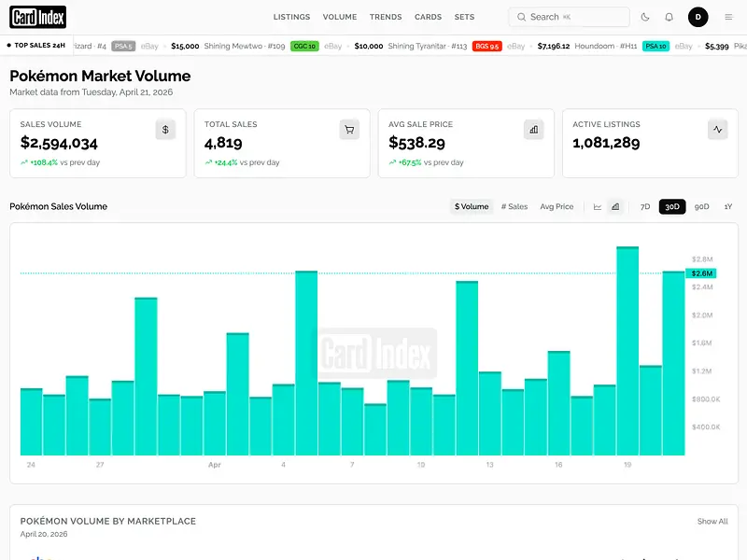Switch chart to line chart view
The height and width of the screenshot is (560, 747).
click(x=598, y=206)
